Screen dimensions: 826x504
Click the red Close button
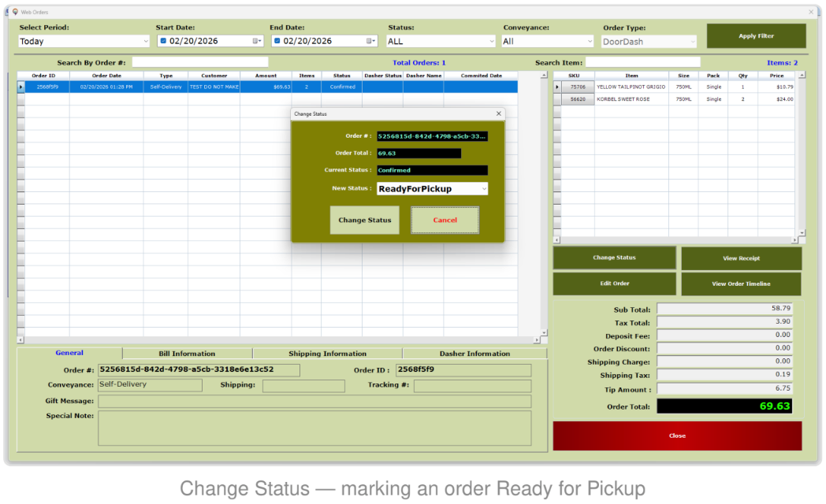point(678,435)
